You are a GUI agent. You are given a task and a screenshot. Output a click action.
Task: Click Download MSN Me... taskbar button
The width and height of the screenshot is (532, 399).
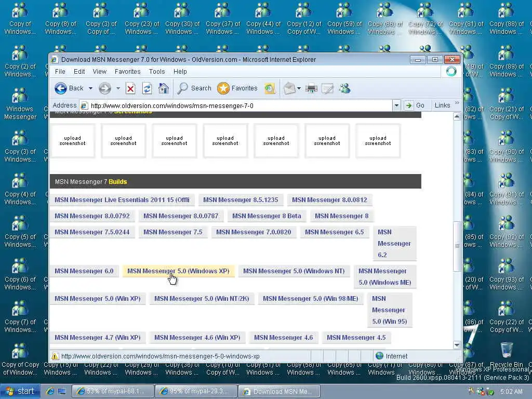point(279,391)
